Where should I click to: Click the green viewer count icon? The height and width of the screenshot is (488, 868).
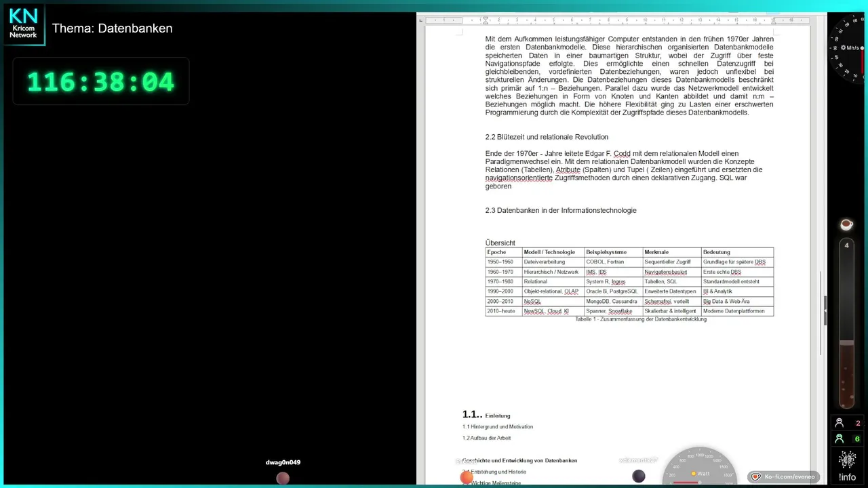[x=840, y=439]
